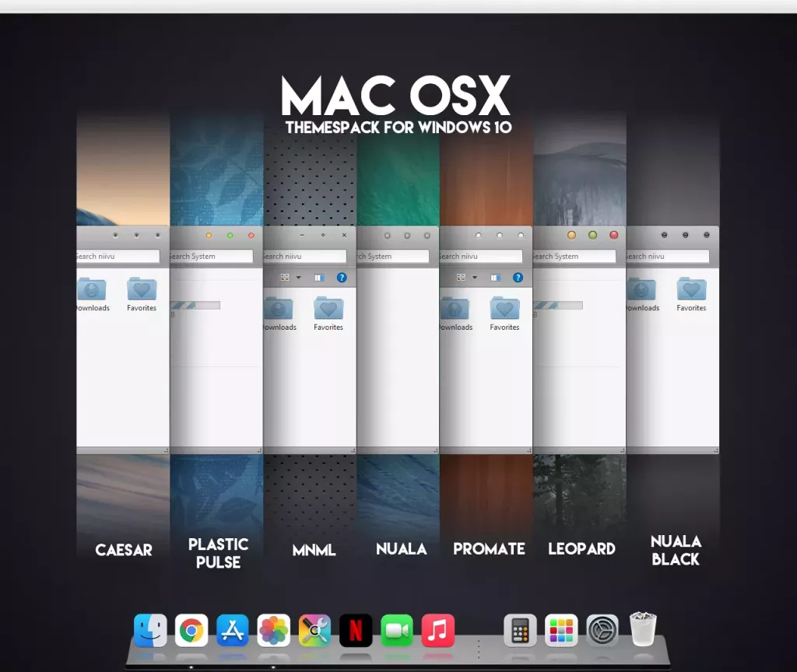Click the green traffic light in the Leopard window

click(593, 235)
